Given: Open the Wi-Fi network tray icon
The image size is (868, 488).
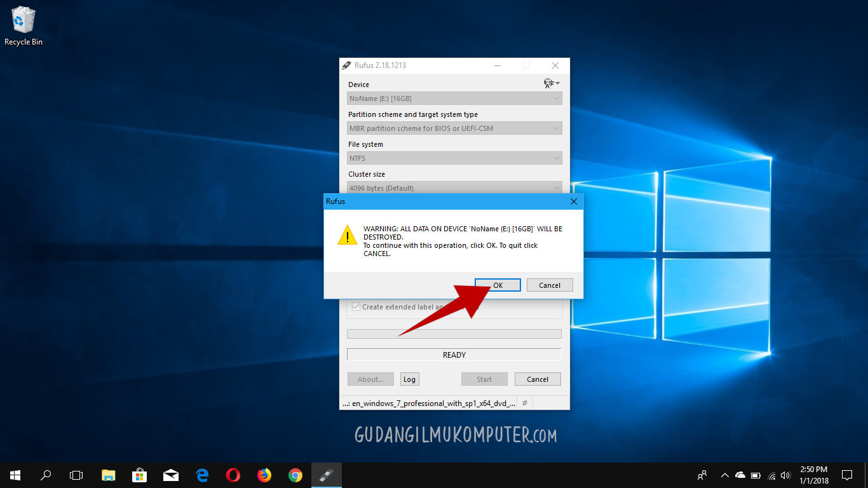Looking at the screenshot, I should (771, 475).
